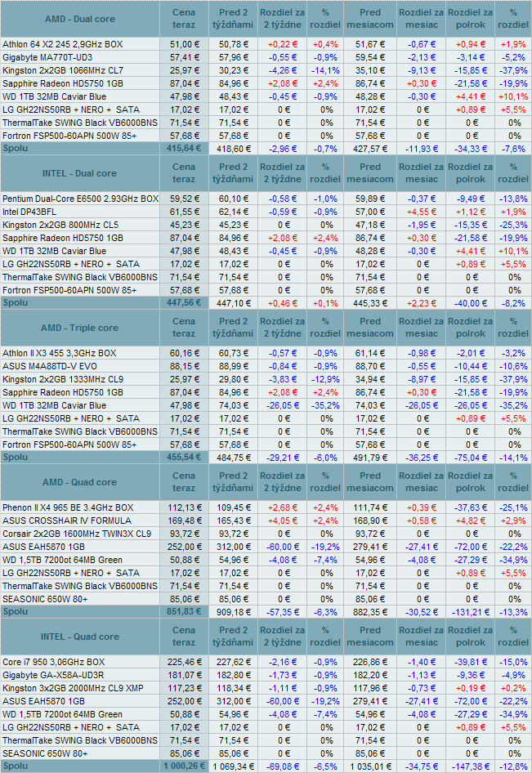Viewport: 532px width, 773px height.
Task: Select the "ASUS CROSSHAIR IV FORMULA" product name
Action: pos(67,521)
